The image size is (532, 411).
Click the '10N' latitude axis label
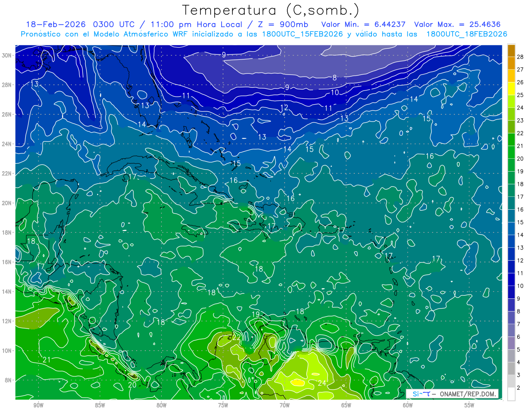[x=8, y=351]
